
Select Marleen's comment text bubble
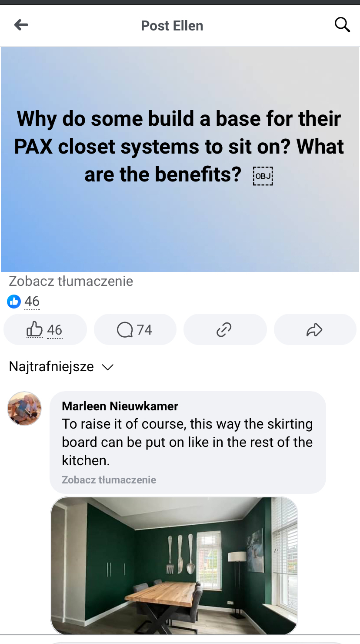pos(188,443)
